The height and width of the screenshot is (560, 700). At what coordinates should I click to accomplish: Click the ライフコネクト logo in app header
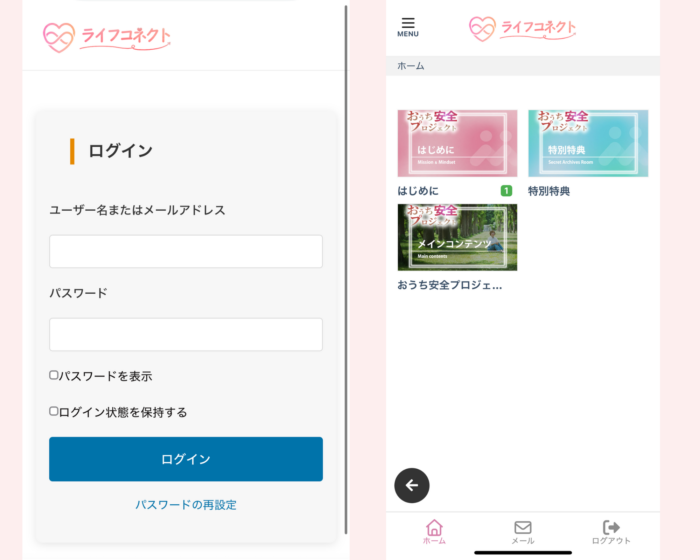click(x=523, y=28)
